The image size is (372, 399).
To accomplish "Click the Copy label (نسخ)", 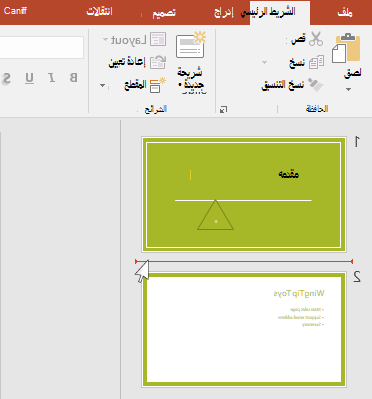I will point(297,63).
